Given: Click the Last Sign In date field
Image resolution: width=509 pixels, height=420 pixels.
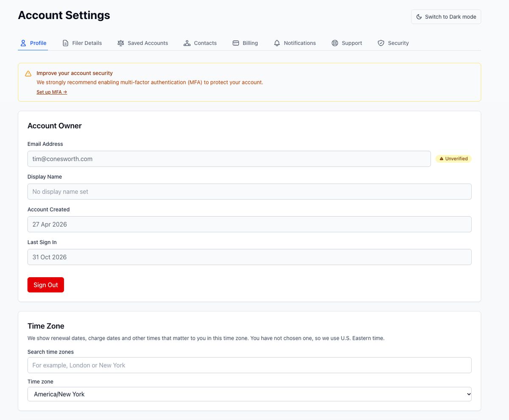Looking at the screenshot, I should click(x=249, y=257).
